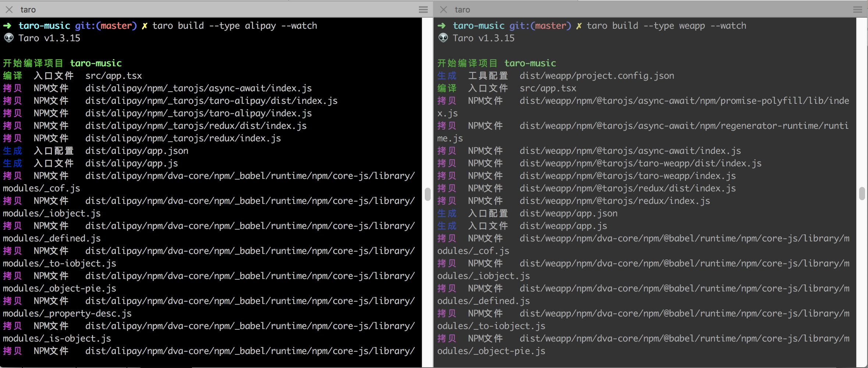Click 'taro-music' heading in right pane
The image size is (868, 368).
tap(530, 63)
